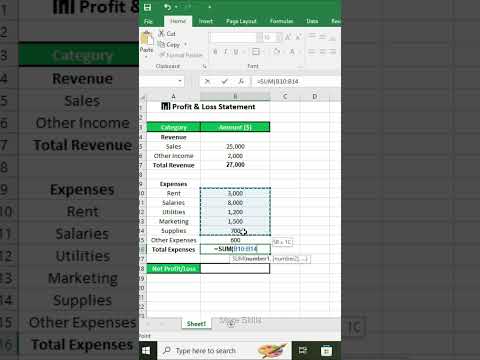Select the Format Painter tool

pyautogui.click(x=181, y=55)
